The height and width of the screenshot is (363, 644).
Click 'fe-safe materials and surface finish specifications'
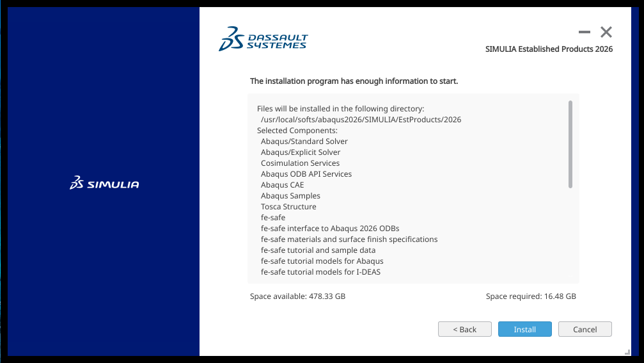click(349, 239)
